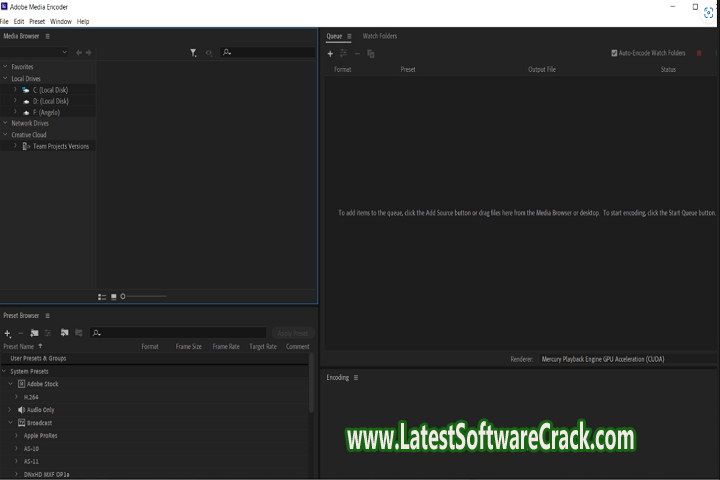This screenshot has width=720, height=480.
Task: Switch Media Browser to thumbnail view
Action: tap(113, 296)
